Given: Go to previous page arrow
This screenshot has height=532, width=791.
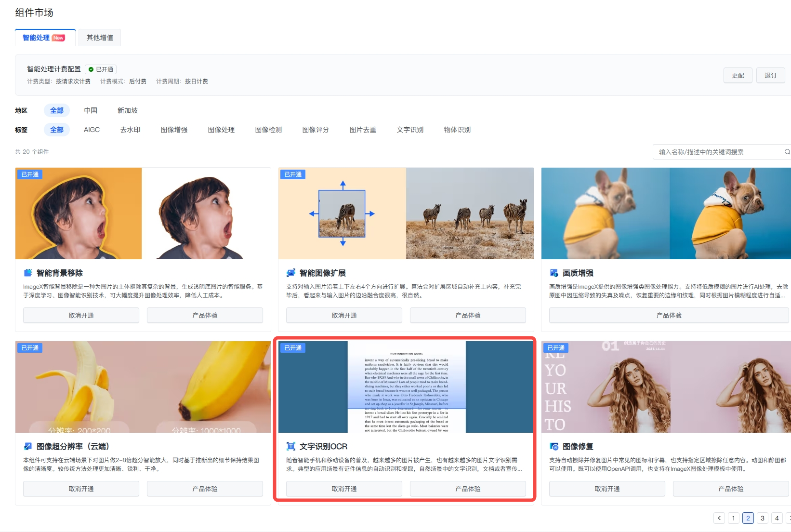Looking at the screenshot, I should (719, 518).
